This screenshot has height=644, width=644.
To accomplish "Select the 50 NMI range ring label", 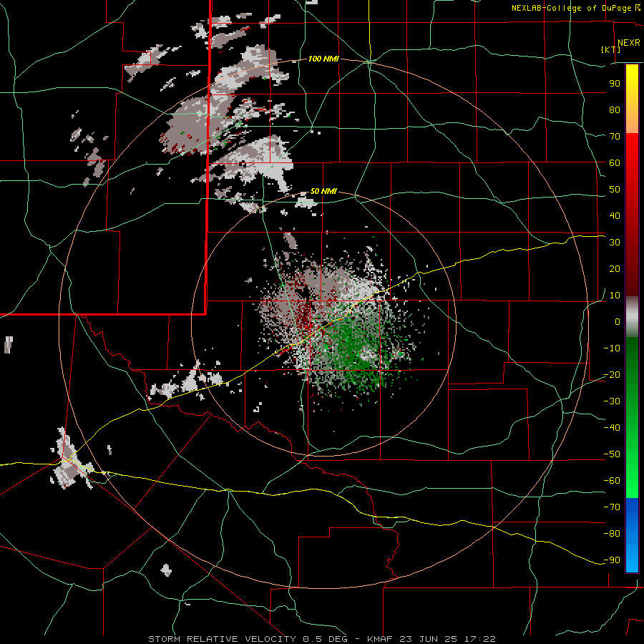I will (x=323, y=191).
